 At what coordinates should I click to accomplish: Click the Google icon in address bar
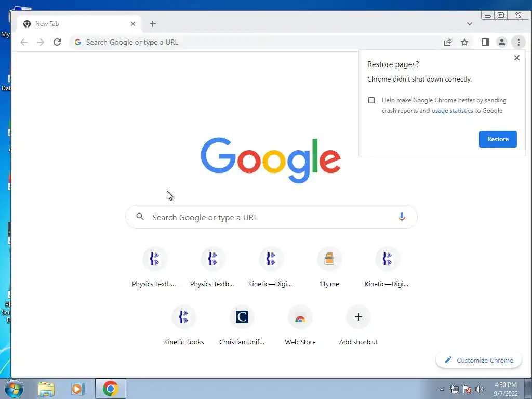pyautogui.click(x=78, y=42)
